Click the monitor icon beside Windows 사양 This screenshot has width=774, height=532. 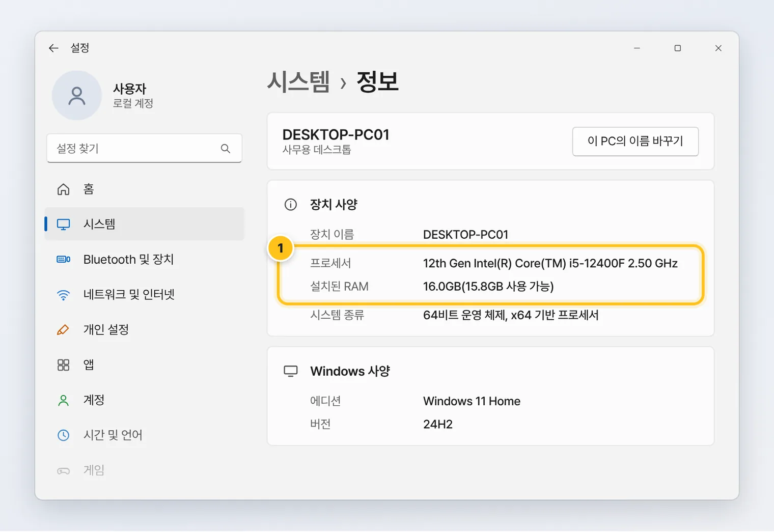(x=290, y=371)
